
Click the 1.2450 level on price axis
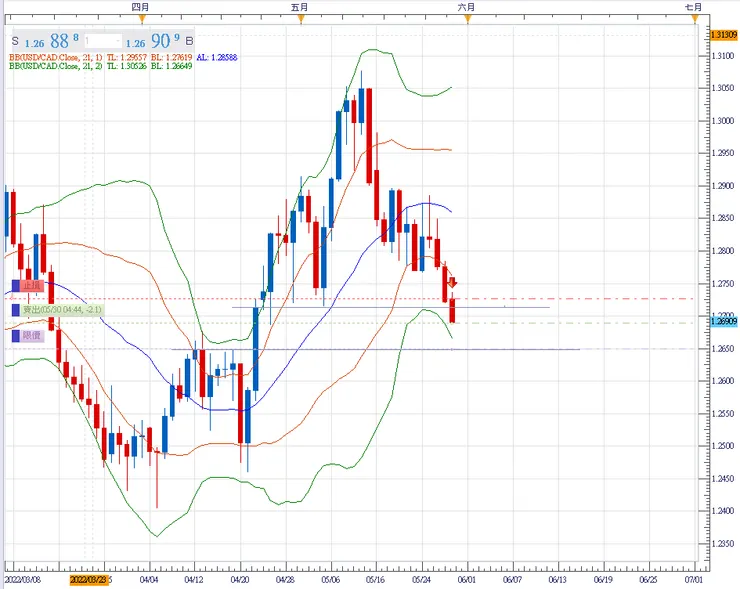723,479
